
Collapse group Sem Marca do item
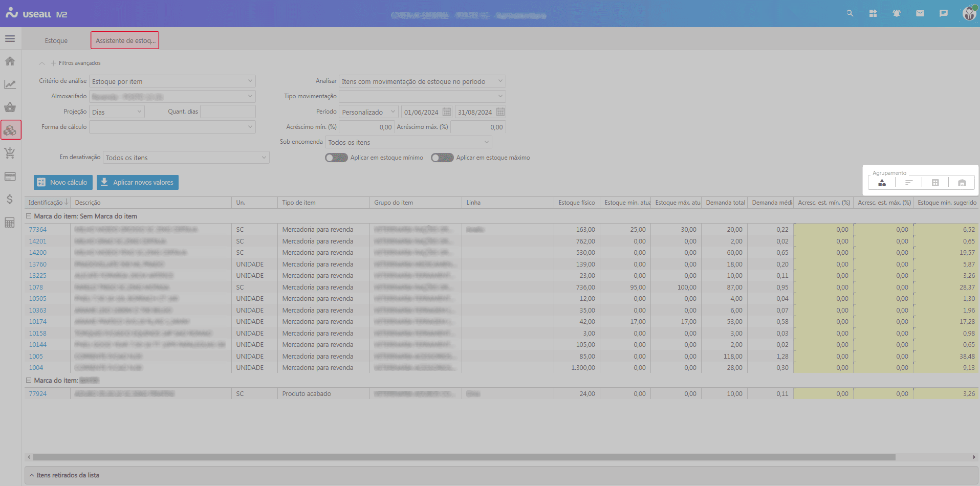[x=29, y=216]
